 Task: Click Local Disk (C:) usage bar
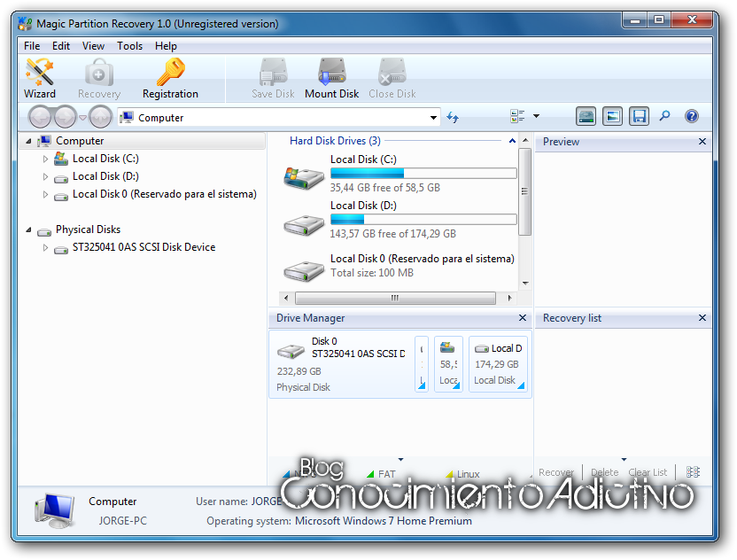point(423,174)
